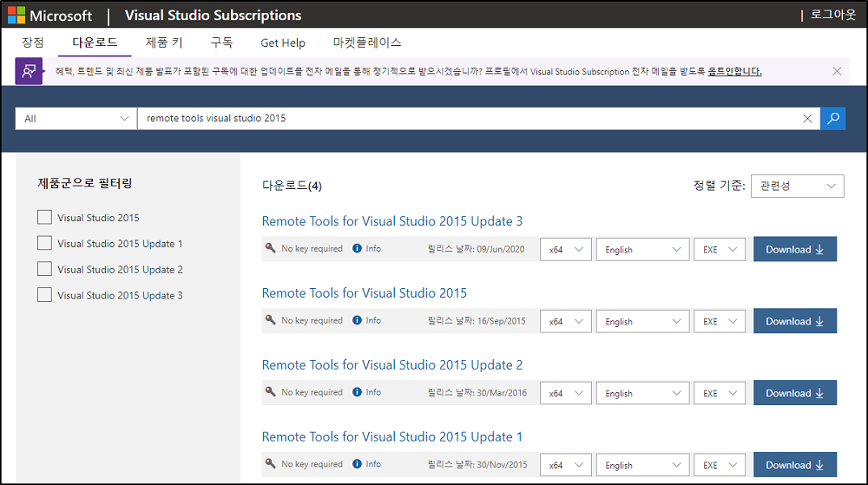The image size is (868, 485).
Task: Click release date 30/Mar/2016
Action: (502, 393)
